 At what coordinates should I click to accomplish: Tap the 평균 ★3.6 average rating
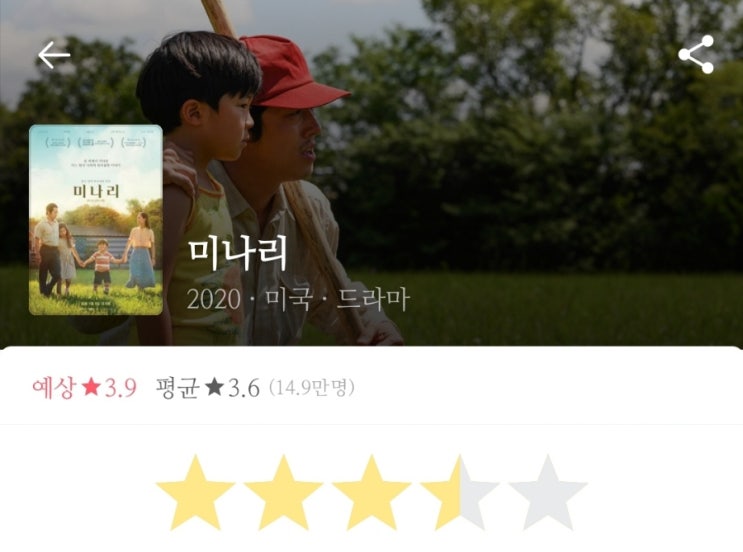tap(208, 388)
